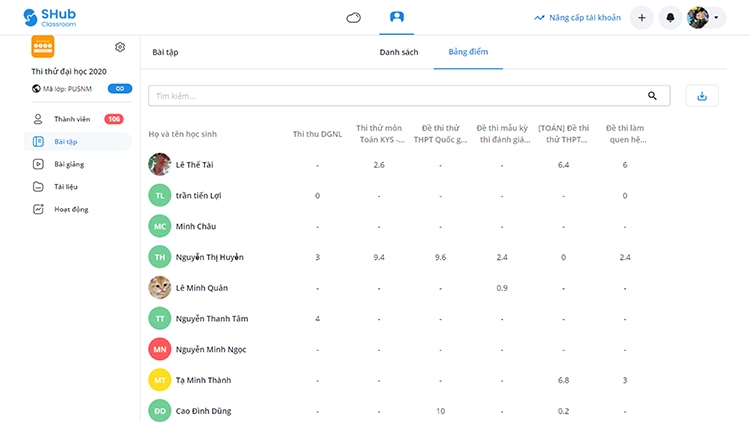This screenshot has height=422, width=750.
Task: Open Hoạt động in the sidebar
Action: click(70, 210)
